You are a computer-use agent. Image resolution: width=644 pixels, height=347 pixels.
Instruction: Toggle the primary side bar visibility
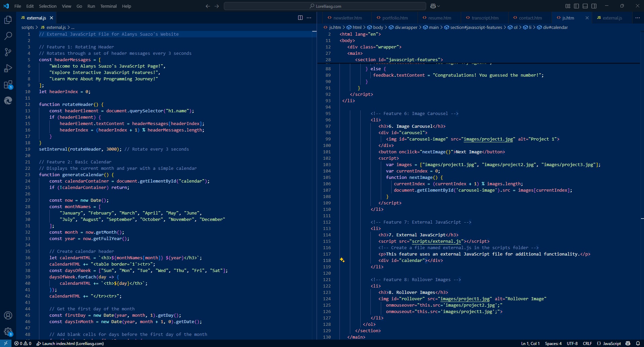click(x=576, y=6)
